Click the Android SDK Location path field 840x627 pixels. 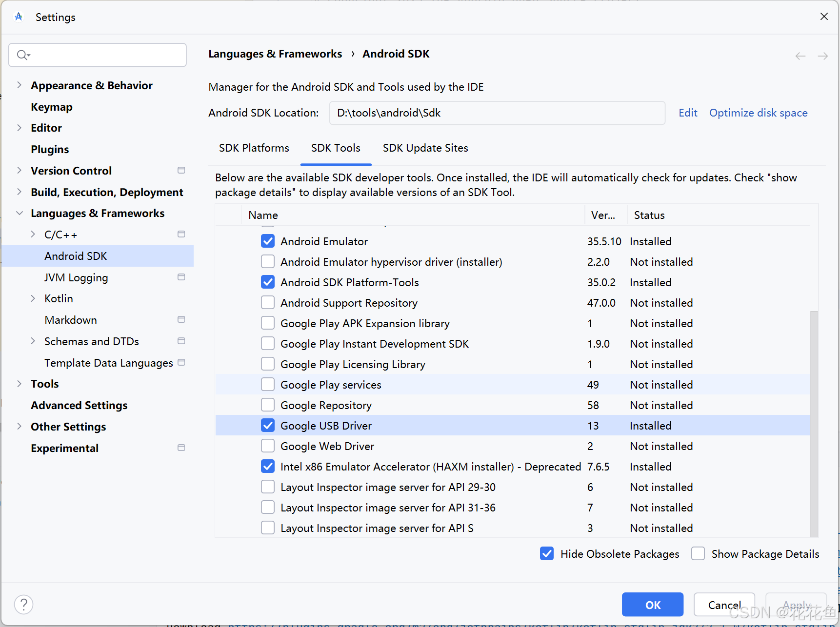click(497, 113)
